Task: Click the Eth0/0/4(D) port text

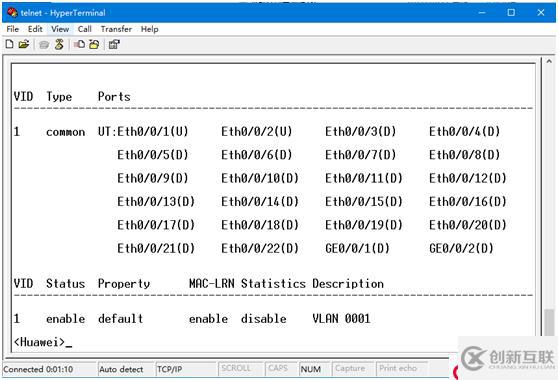Action: click(x=464, y=132)
